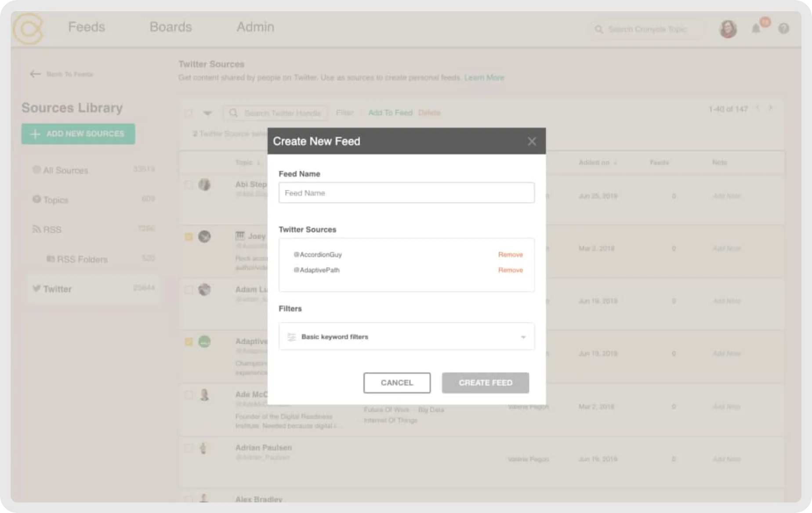Sort by Added on column arrow
812x513 pixels.
click(x=616, y=163)
